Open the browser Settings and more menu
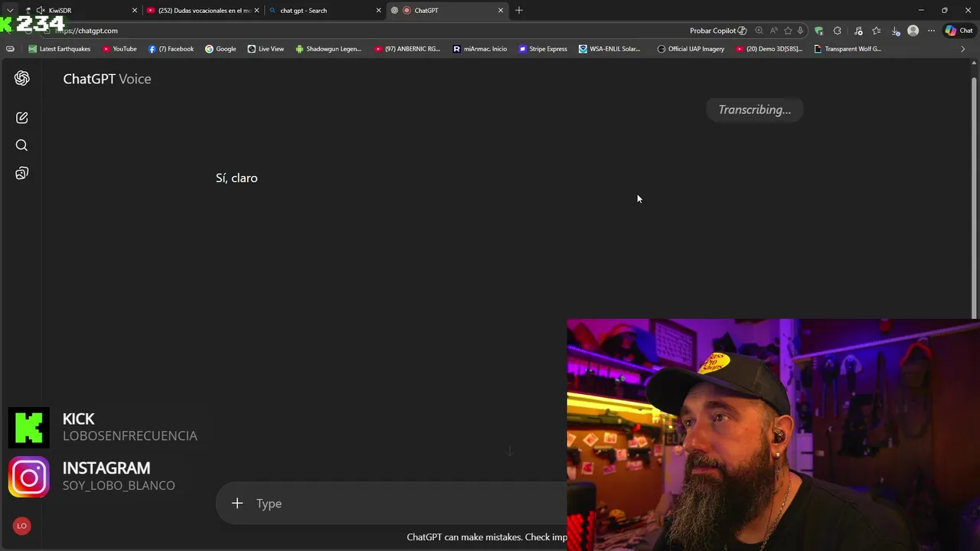 931,31
